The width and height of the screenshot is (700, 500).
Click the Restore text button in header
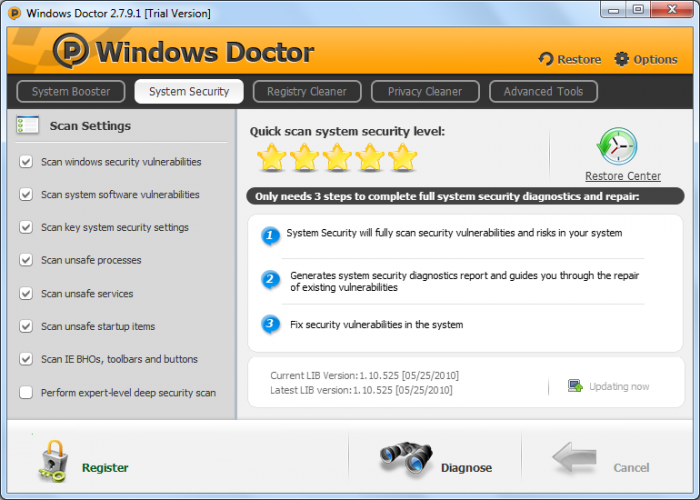(579, 59)
